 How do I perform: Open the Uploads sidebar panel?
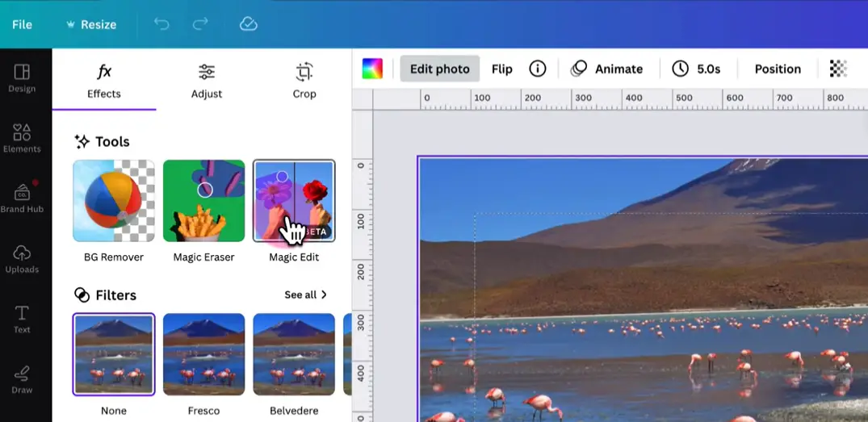[22, 259]
